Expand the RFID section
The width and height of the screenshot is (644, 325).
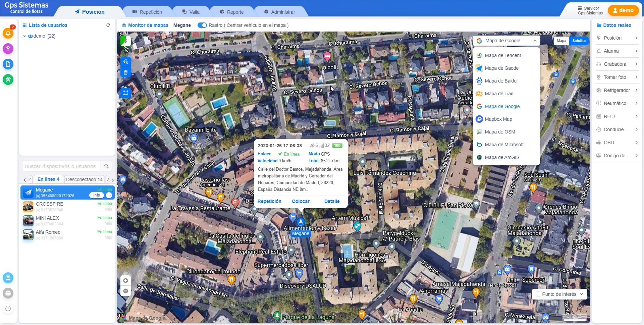[617, 116]
